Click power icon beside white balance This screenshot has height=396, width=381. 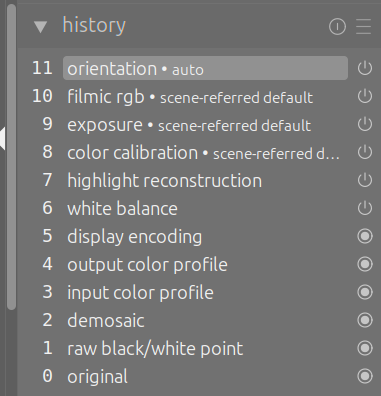pyautogui.click(x=365, y=208)
